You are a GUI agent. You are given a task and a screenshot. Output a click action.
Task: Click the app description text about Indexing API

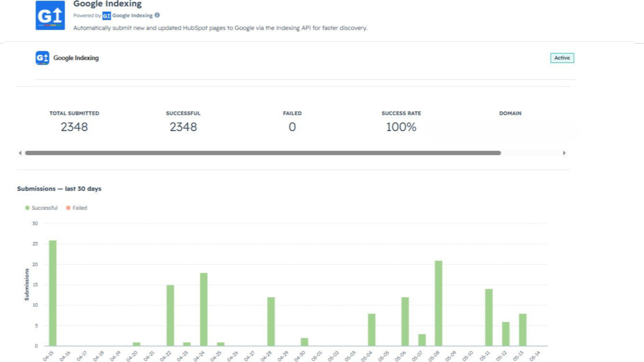tap(220, 28)
